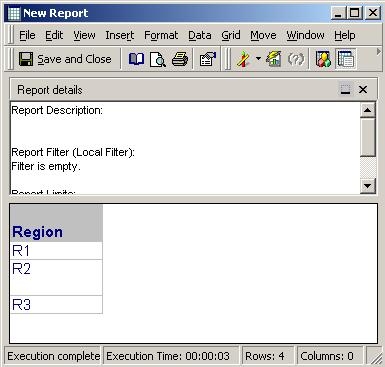The width and height of the screenshot is (385, 367).
Task: Click the 'Report Description:' text
Action: [57, 110]
